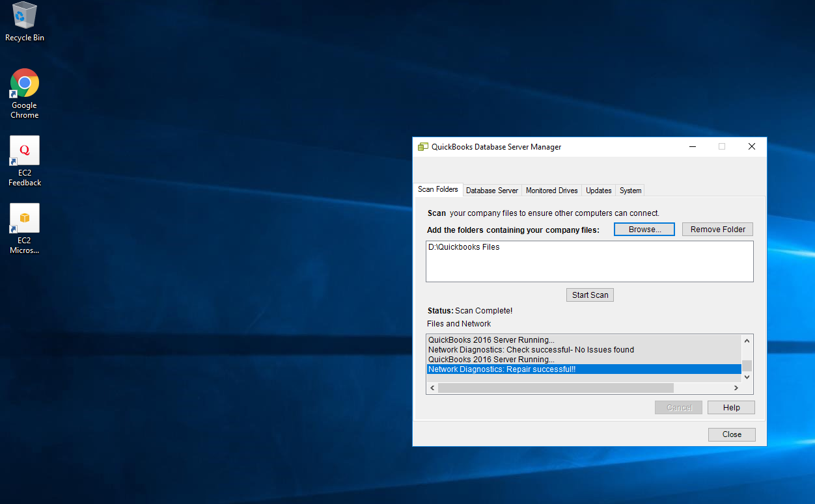Click the vertical scrollbar thumb in results list

point(747,365)
